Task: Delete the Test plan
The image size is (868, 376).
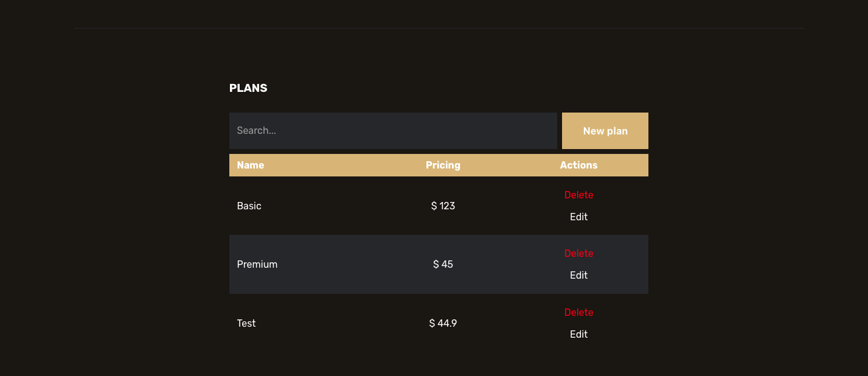Action: pyautogui.click(x=578, y=313)
